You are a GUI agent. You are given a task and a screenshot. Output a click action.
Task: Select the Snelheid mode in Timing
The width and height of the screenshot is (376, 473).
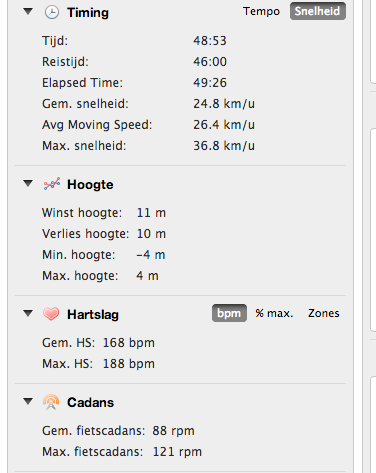(318, 11)
